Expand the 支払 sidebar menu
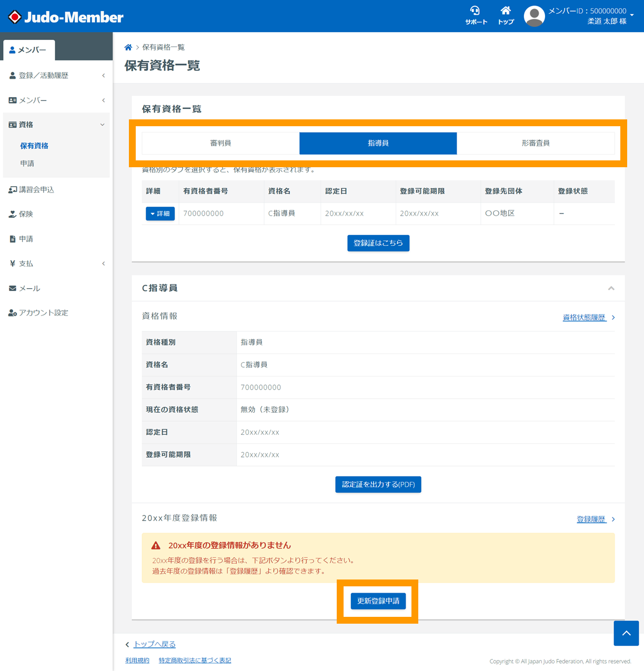644x671 pixels. tap(56, 263)
